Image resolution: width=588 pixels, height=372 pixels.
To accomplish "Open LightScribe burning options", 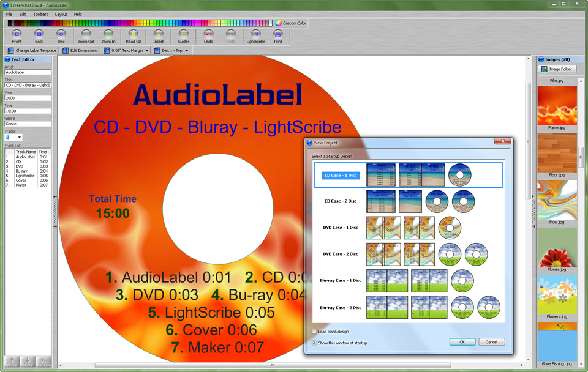I will click(257, 35).
